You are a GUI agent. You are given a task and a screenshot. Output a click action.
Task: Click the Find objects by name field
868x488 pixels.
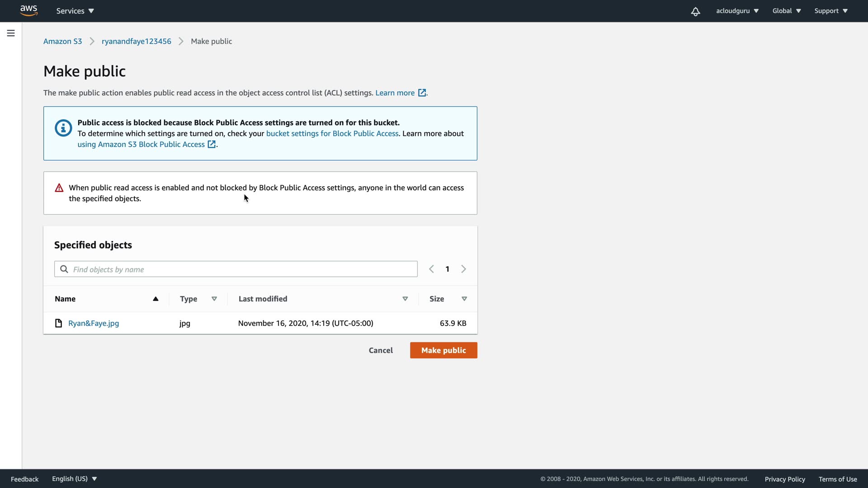240,269
